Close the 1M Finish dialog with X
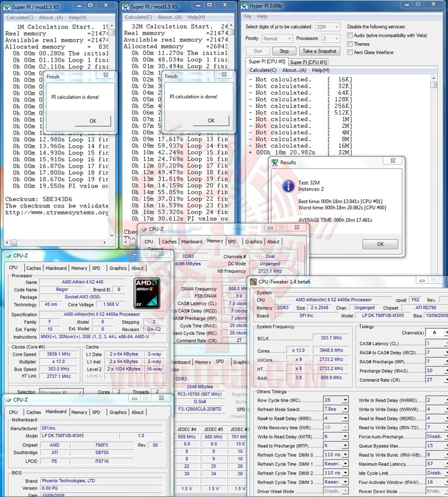This screenshot has height=497, width=448. [106, 75]
